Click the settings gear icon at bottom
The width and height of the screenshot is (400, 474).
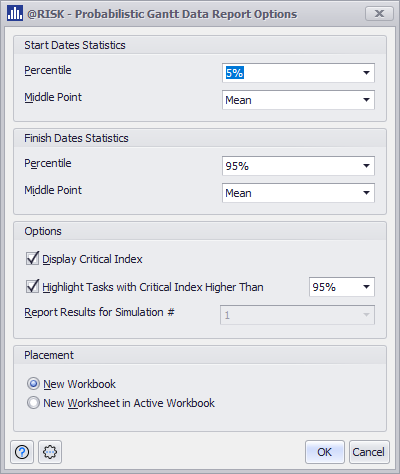click(x=50, y=452)
